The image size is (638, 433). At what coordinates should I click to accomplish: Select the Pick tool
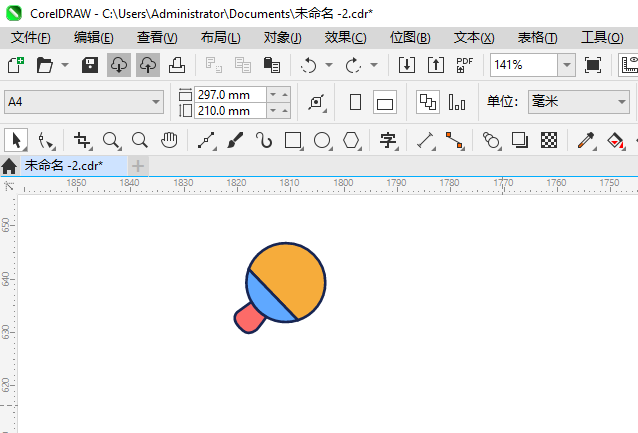[16, 140]
